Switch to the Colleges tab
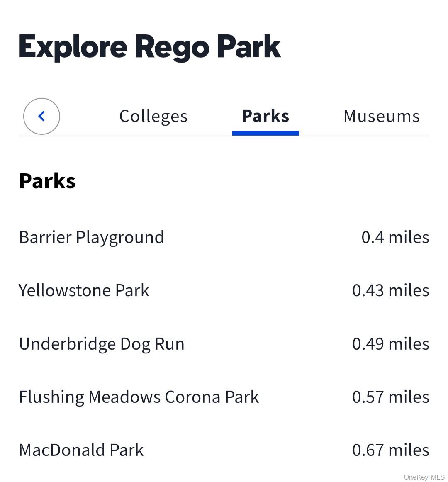 [153, 117]
